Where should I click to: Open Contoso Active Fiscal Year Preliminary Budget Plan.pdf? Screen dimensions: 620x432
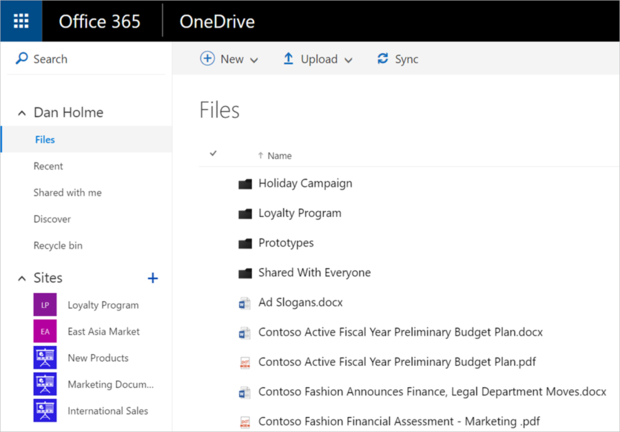pos(397,362)
